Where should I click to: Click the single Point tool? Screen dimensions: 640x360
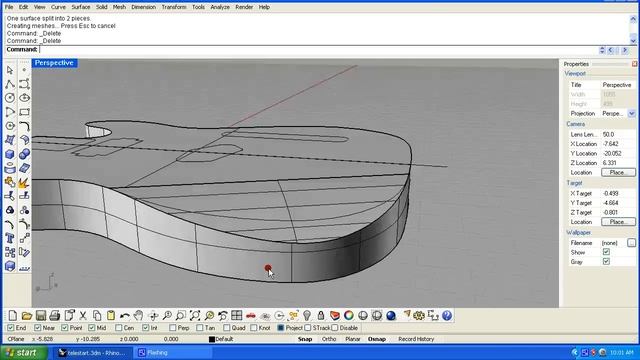[x=24, y=70]
